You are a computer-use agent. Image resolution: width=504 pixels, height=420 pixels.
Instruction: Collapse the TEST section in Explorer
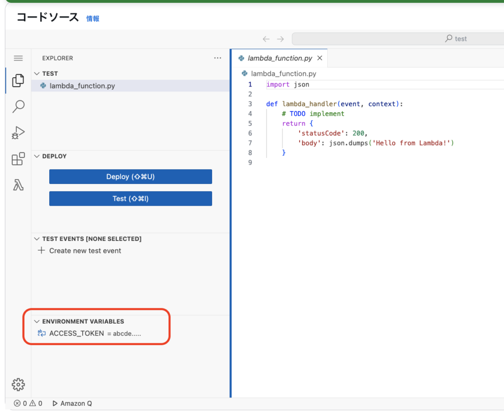37,73
